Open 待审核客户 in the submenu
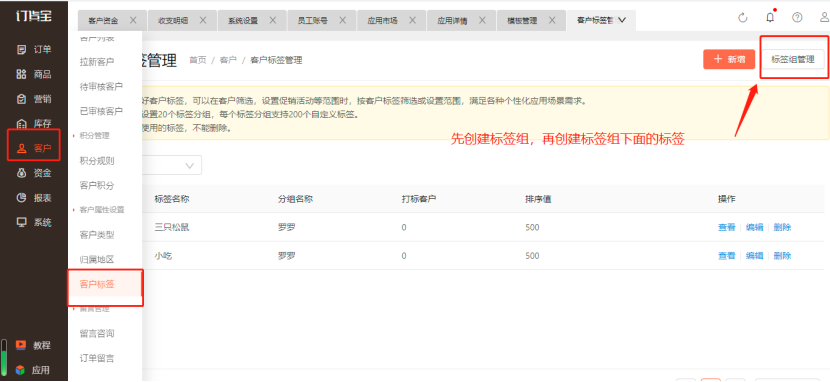Viewport: 830px width, 382px height. pos(101,86)
